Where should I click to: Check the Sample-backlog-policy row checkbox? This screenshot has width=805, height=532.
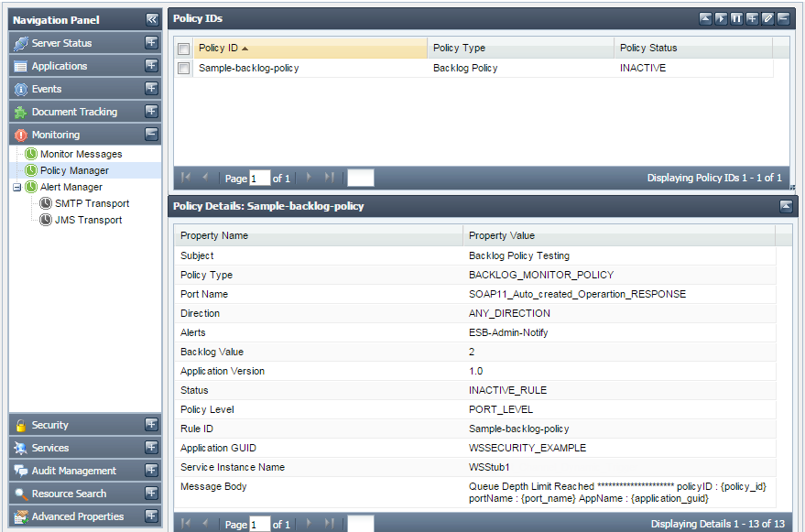184,69
